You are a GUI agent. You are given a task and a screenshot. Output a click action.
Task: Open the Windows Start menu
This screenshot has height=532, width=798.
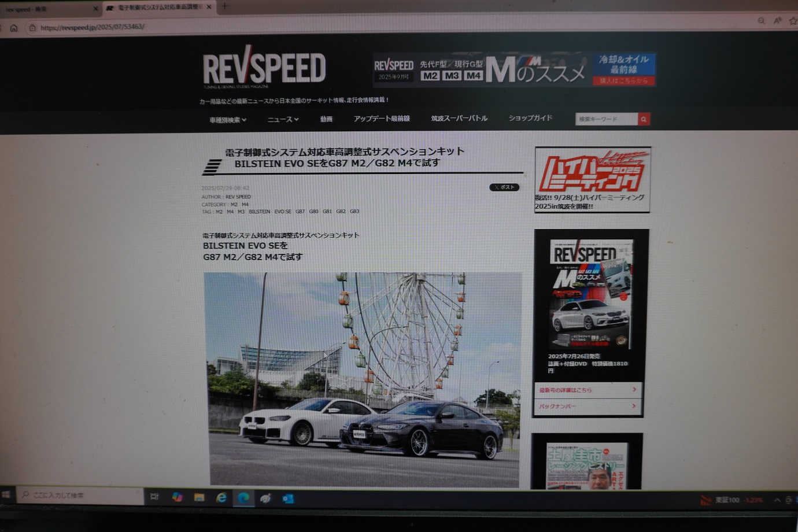point(6,495)
